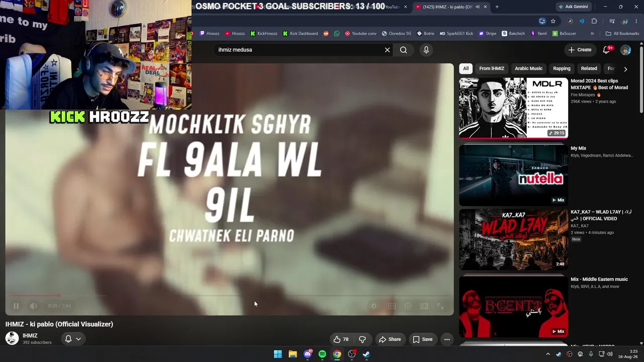Enter fullscreen from the player controls
644x362 pixels.
click(x=440, y=306)
